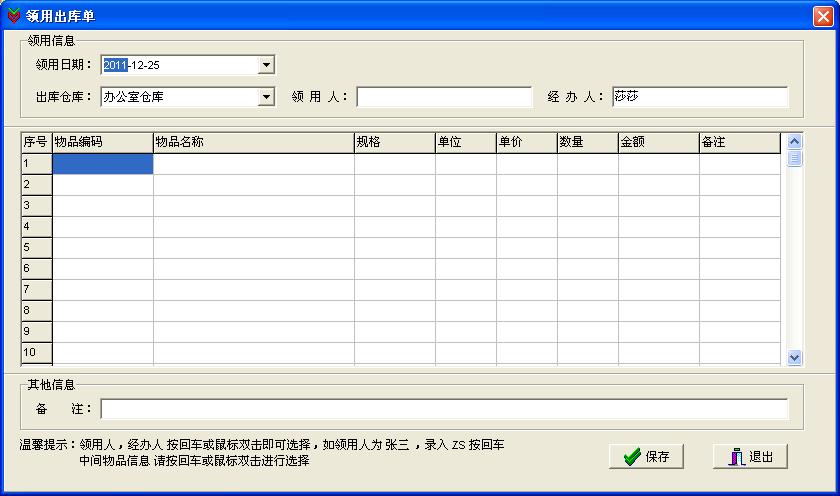Image resolution: width=840 pixels, height=496 pixels.
Task: Select row 6 header
Action: (36, 269)
